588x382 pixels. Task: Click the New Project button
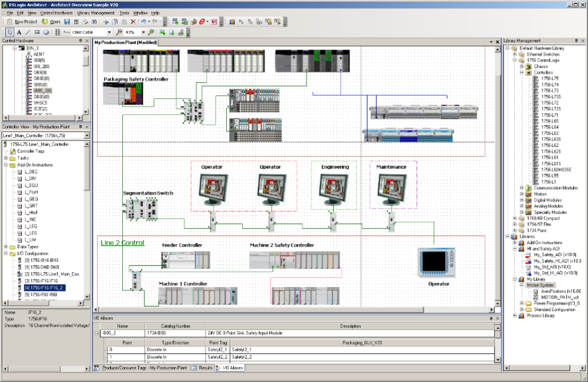(23, 22)
